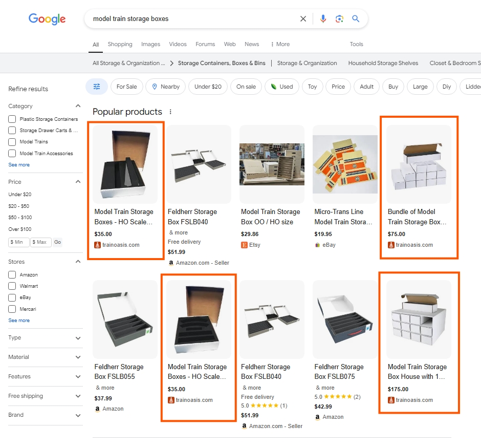The image size is (481, 448).
Task: Apply the Used filter chip
Action: 282,87
